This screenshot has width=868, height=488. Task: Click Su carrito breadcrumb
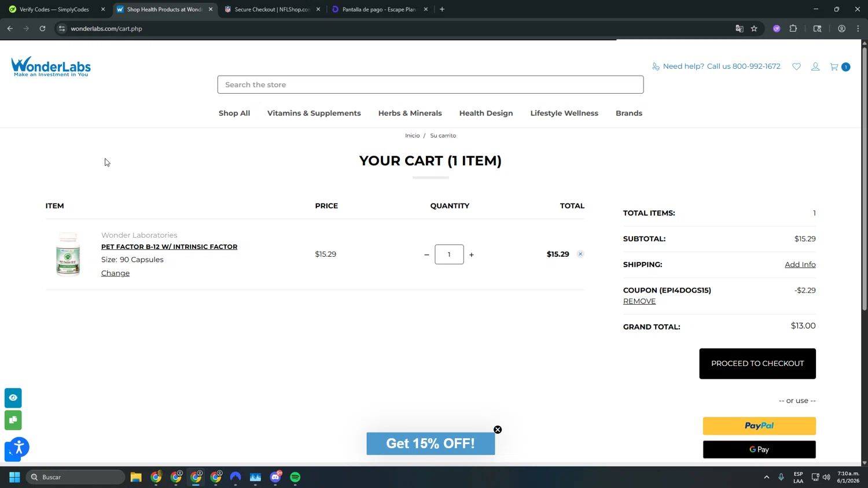[x=443, y=135]
